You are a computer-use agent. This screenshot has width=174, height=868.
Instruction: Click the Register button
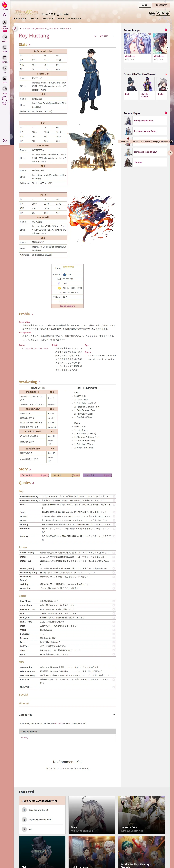pos(161,5)
